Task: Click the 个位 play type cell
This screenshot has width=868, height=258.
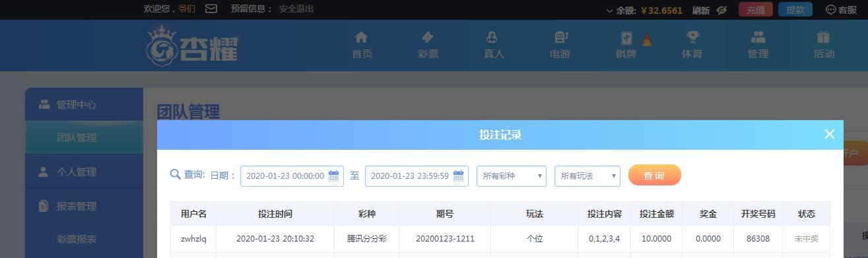Action: coord(535,239)
